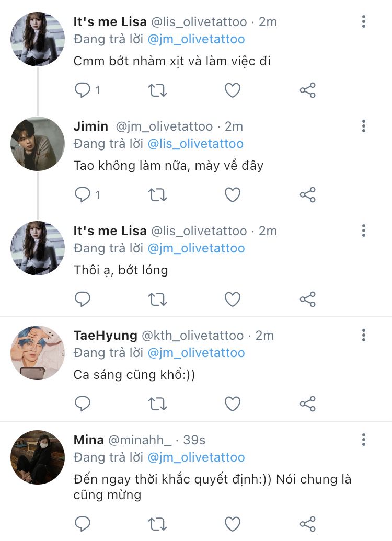Open three-dot menu on Mina's tweet
Viewport: 392px width, 541px height.
click(x=364, y=440)
